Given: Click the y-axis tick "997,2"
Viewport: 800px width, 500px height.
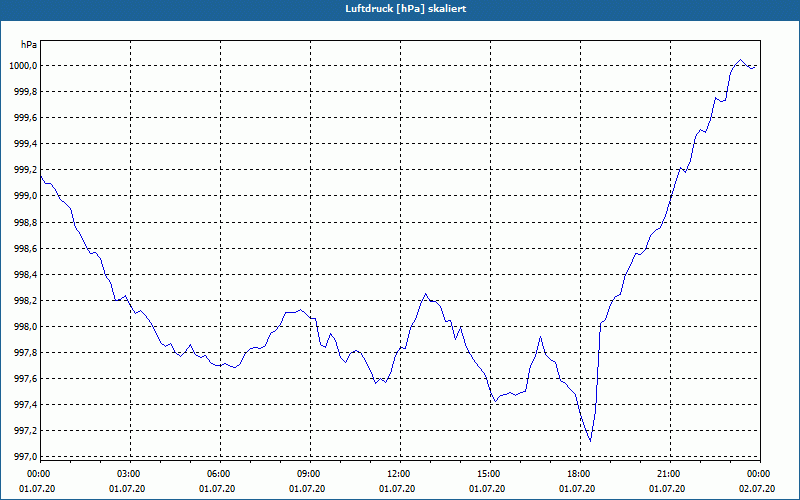Looking at the screenshot, I should pyautogui.click(x=28, y=431).
